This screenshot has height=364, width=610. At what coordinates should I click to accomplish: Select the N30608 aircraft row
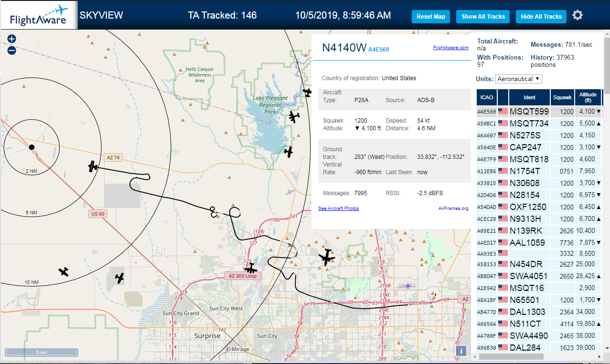539,183
